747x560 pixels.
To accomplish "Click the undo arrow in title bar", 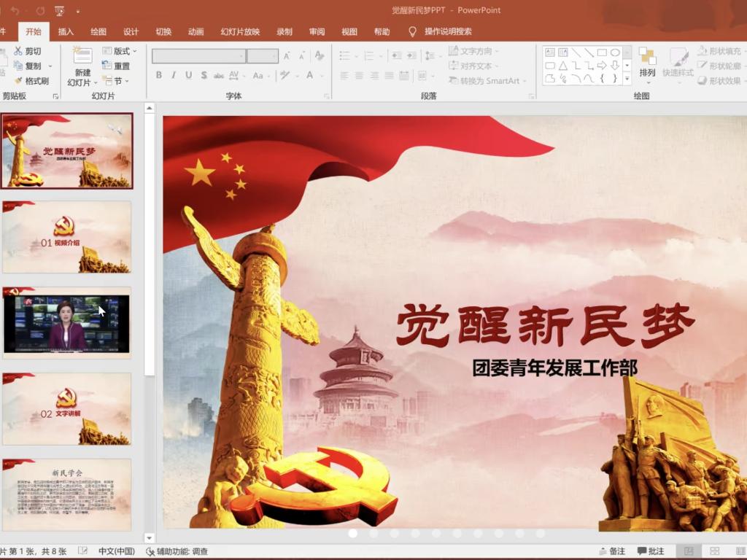I will coord(15,10).
